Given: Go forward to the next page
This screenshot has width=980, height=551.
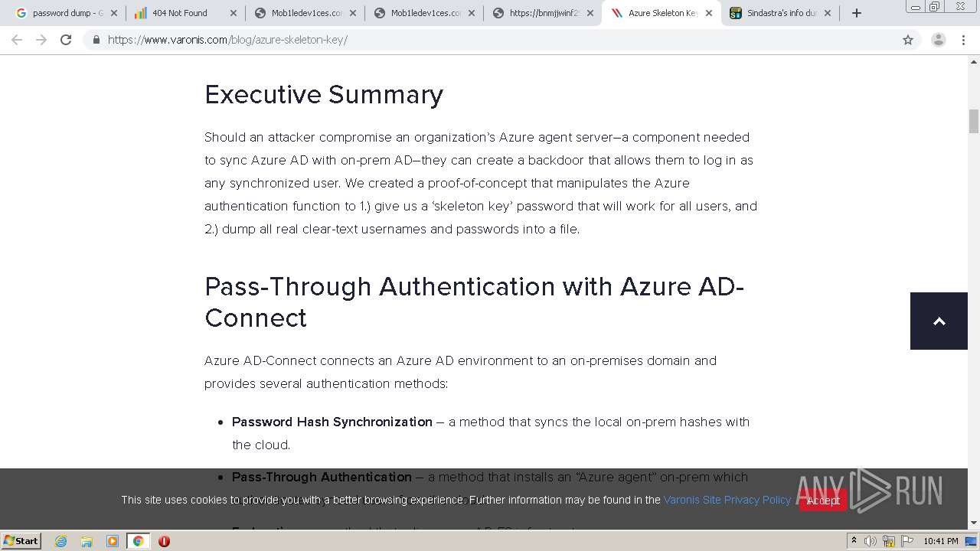Looking at the screenshot, I should pyautogui.click(x=41, y=40).
